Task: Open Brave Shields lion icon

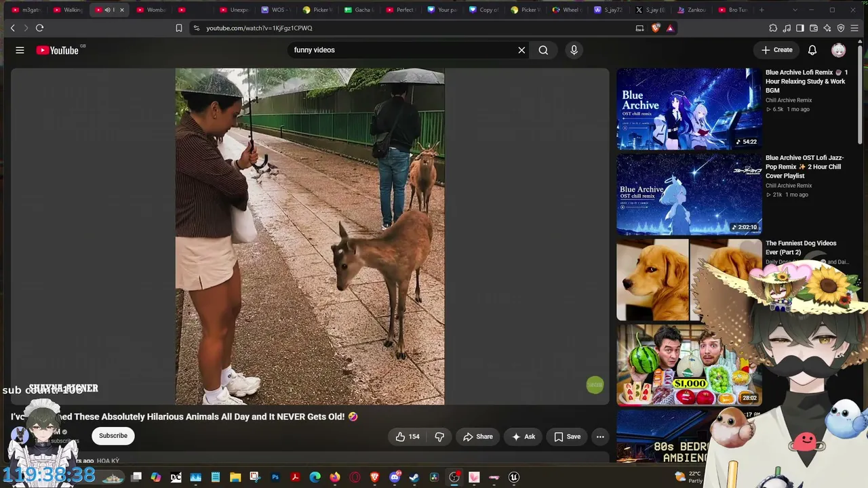Action: tap(656, 28)
